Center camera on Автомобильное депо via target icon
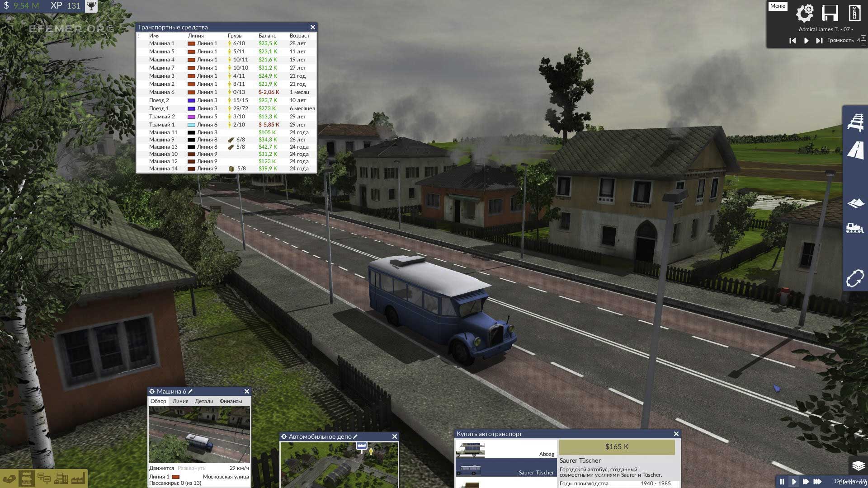 click(x=284, y=436)
